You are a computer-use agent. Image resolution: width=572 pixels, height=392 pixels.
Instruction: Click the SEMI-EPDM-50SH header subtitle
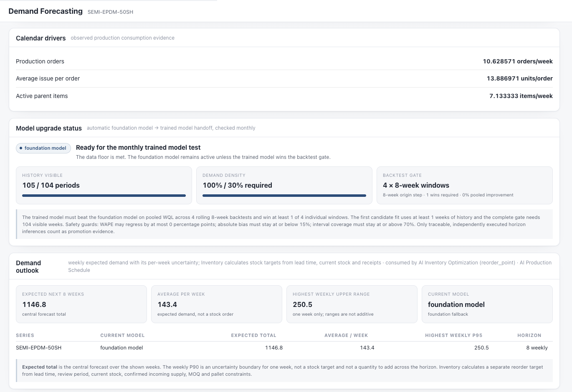coord(110,12)
